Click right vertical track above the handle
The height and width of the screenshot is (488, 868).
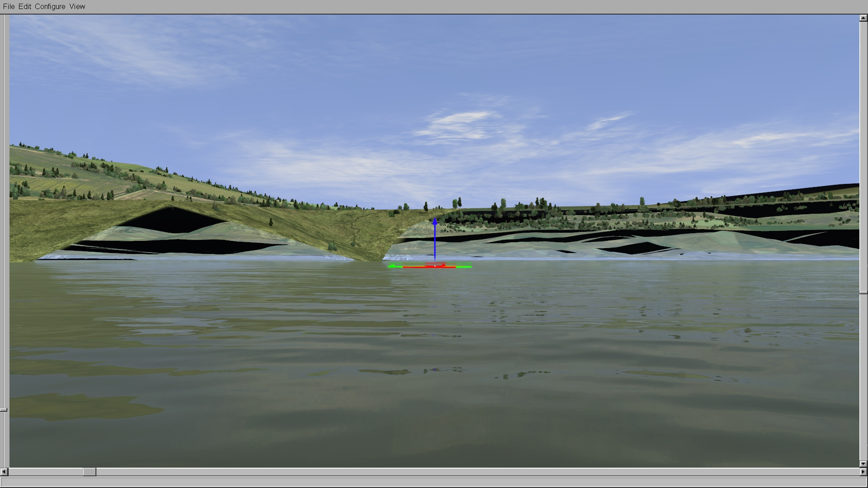[863, 154]
